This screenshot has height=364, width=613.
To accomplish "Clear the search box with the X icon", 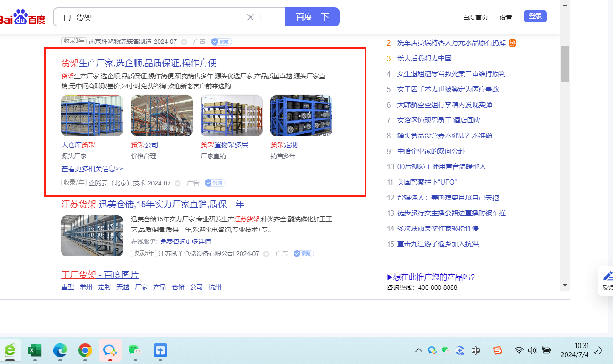I will [250, 17].
